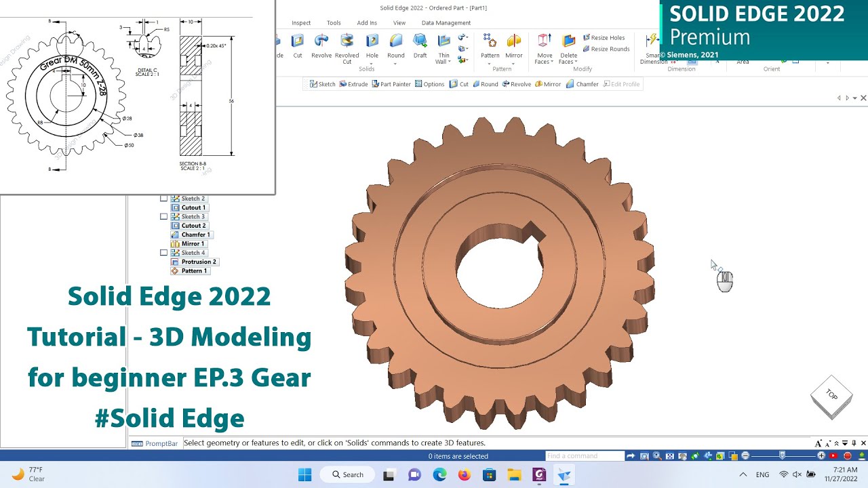Open File Explorer from the taskbar
The height and width of the screenshot is (488, 868).
(x=514, y=474)
